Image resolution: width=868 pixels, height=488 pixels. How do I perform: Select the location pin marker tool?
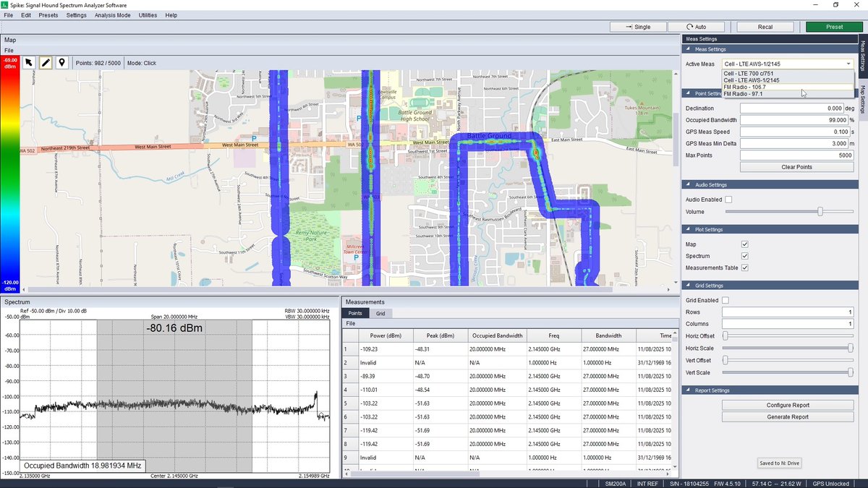(62, 62)
